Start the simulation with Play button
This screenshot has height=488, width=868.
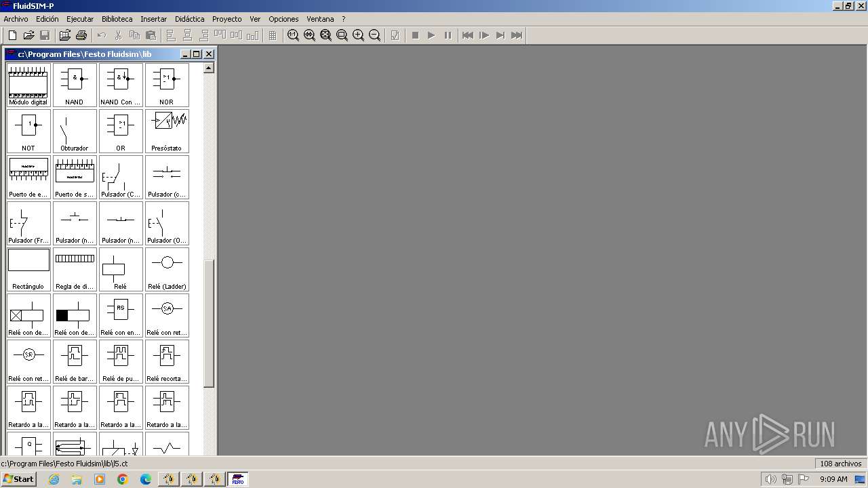click(431, 35)
